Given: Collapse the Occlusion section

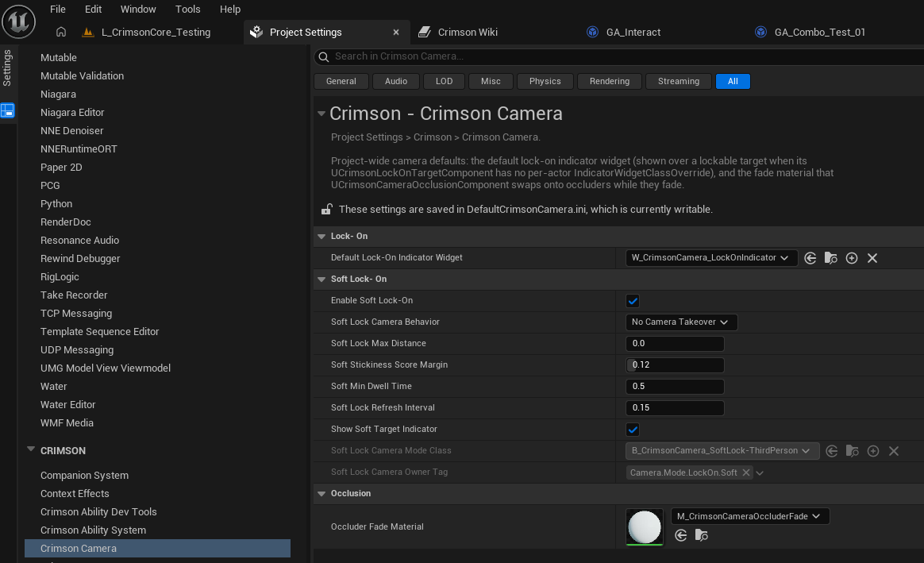Looking at the screenshot, I should pos(321,493).
